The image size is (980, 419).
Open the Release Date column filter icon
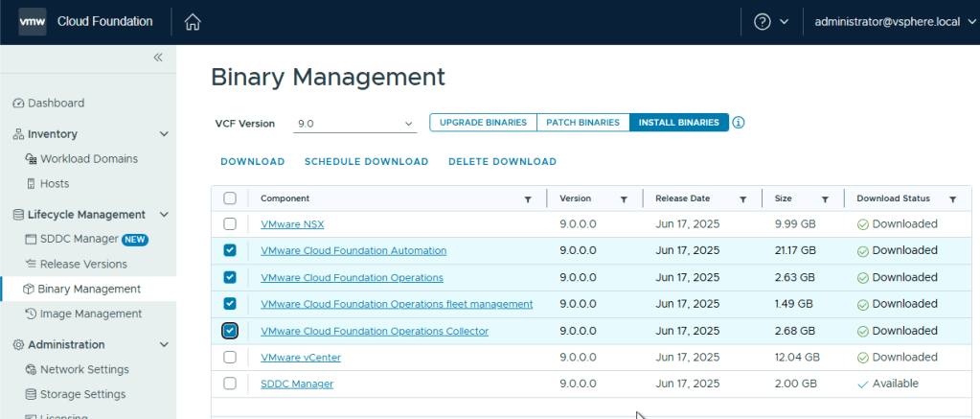(x=743, y=199)
